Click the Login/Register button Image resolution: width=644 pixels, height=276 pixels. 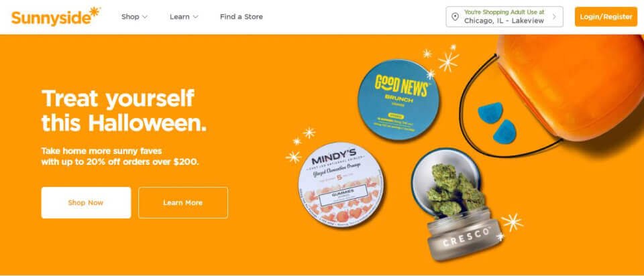click(x=606, y=17)
